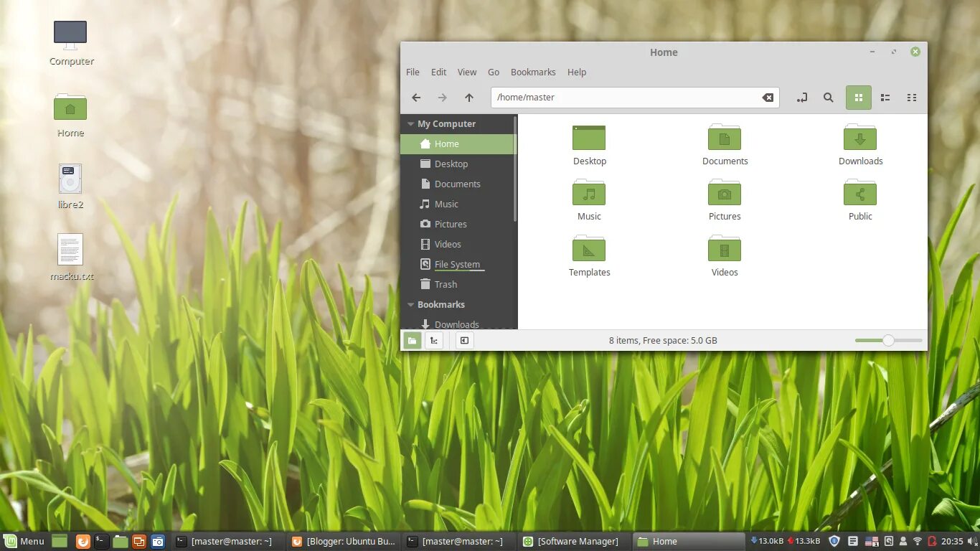Click the show desktop panel launcher
The height and width of the screenshot is (551, 980).
[x=60, y=541]
